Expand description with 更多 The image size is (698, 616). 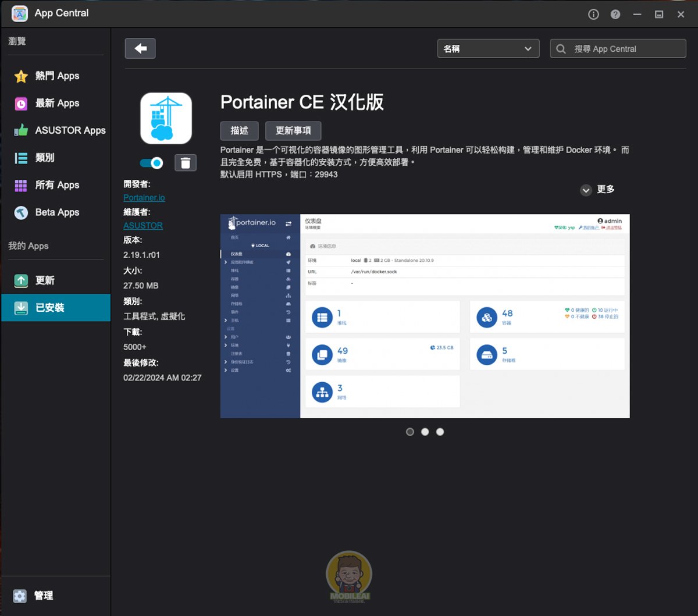pos(597,190)
